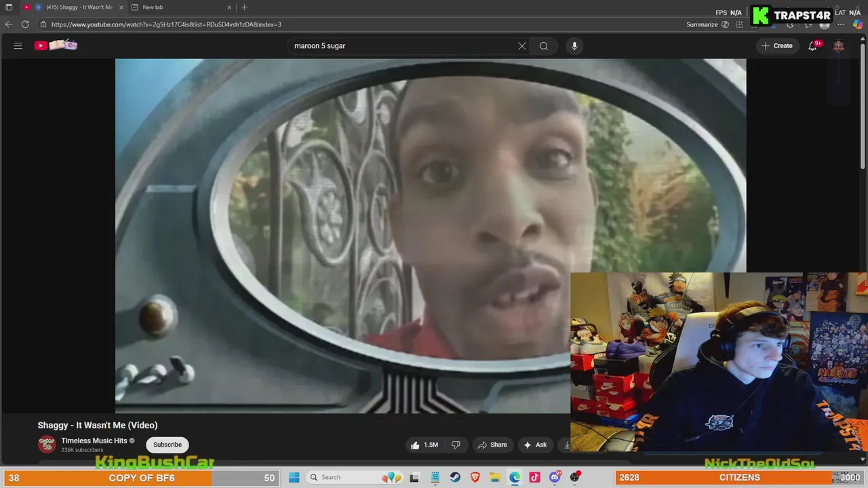Open browser profile avatar
868x488 pixels.
[x=825, y=24]
